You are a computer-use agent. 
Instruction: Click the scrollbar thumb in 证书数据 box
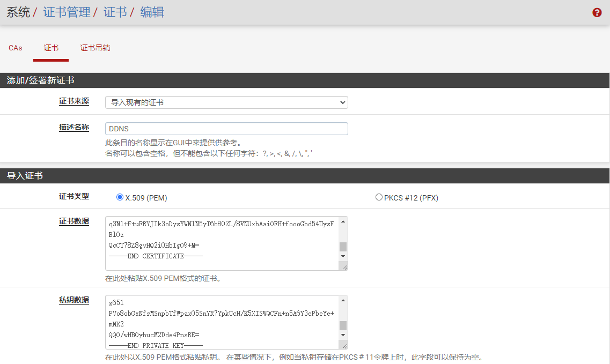[x=343, y=247]
